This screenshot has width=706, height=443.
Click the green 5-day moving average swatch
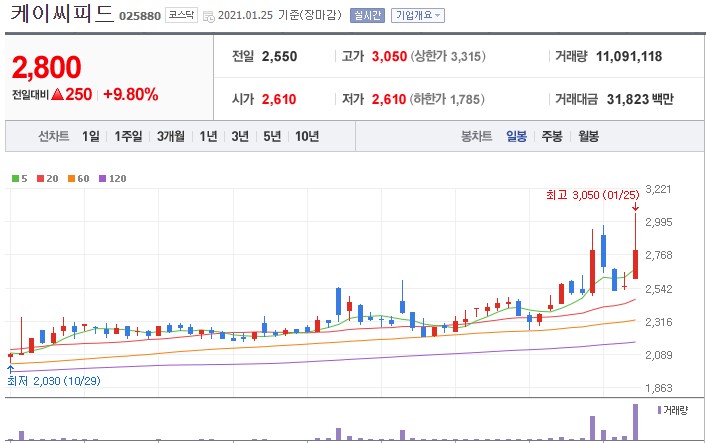pyautogui.click(x=15, y=179)
